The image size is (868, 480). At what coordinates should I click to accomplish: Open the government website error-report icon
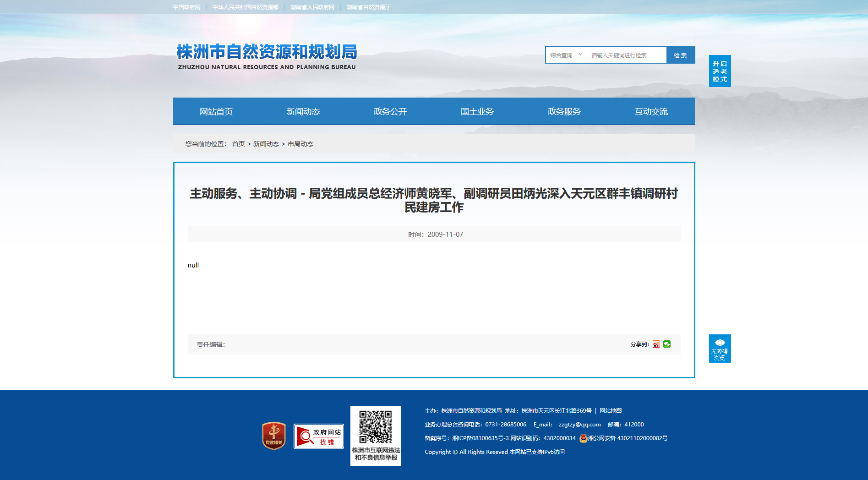(x=319, y=436)
